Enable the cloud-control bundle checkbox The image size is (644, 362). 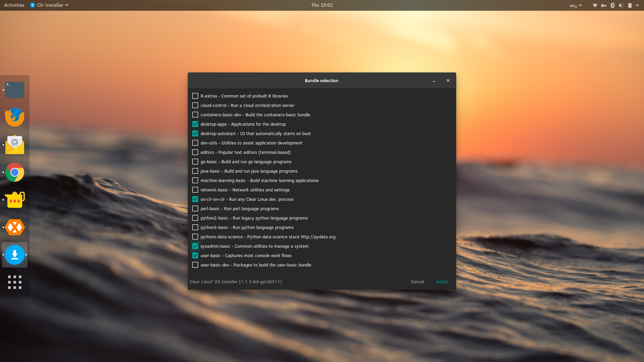[195, 105]
